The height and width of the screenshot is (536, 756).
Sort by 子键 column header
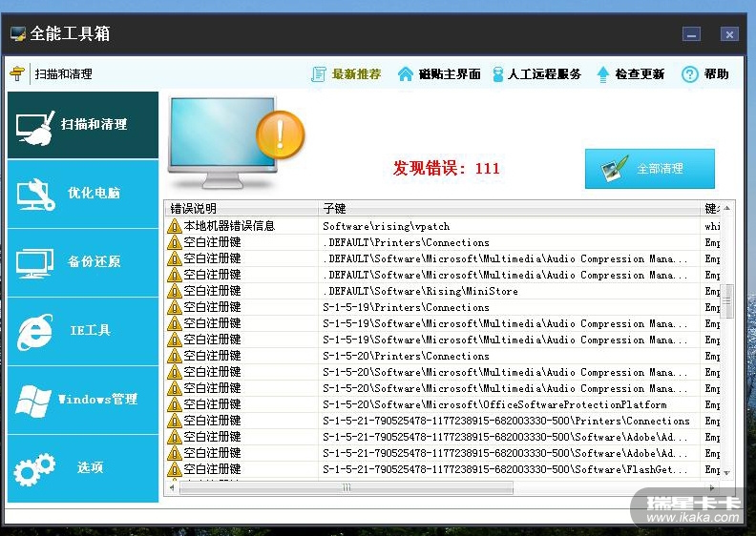[509, 209]
